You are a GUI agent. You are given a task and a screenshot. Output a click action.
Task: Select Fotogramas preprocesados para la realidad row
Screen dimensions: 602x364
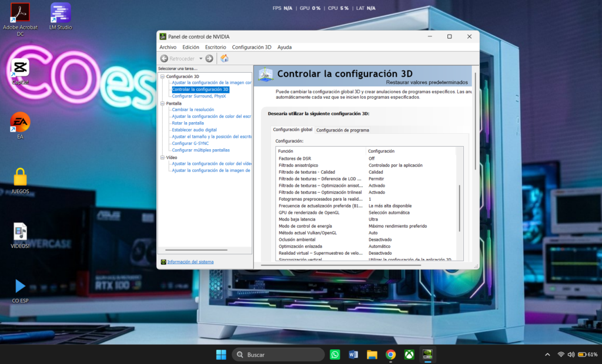(x=366, y=199)
